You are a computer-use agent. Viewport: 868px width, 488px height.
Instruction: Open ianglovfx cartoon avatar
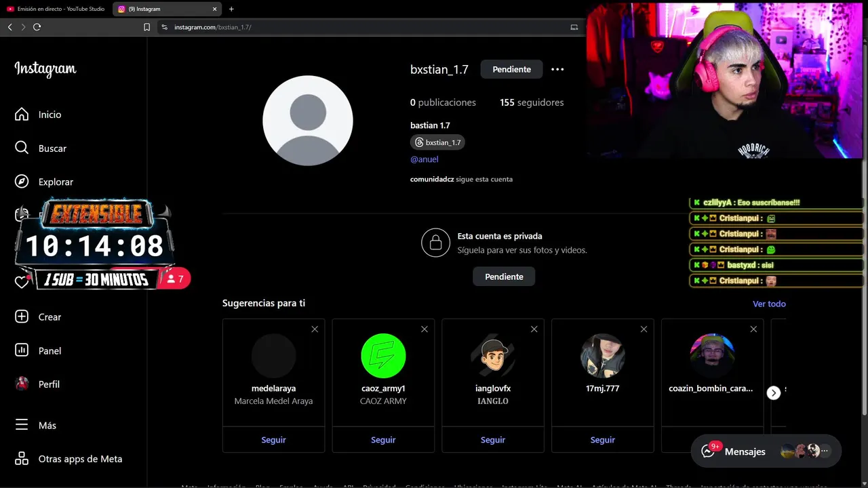[493, 355]
